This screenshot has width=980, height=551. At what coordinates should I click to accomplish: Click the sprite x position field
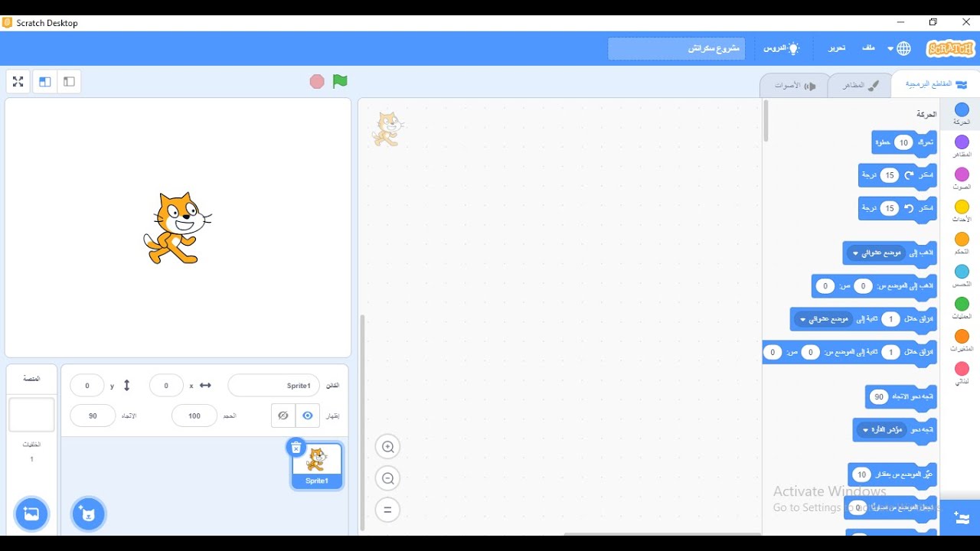[166, 386]
